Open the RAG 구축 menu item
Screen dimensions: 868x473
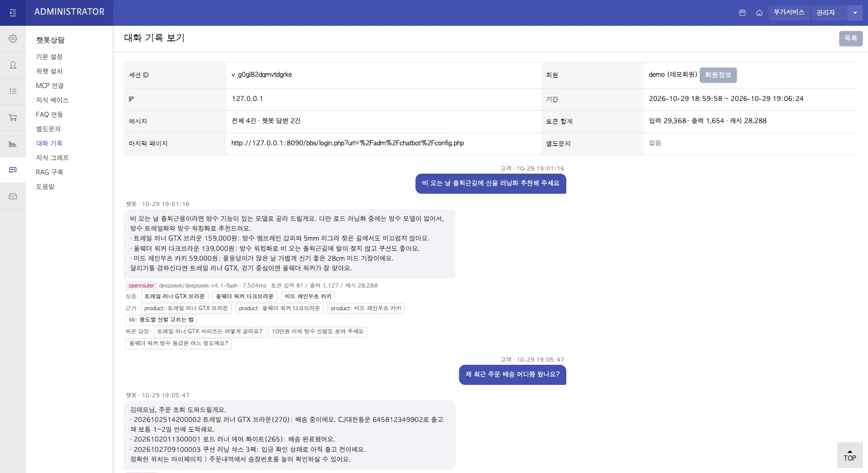click(x=49, y=172)
